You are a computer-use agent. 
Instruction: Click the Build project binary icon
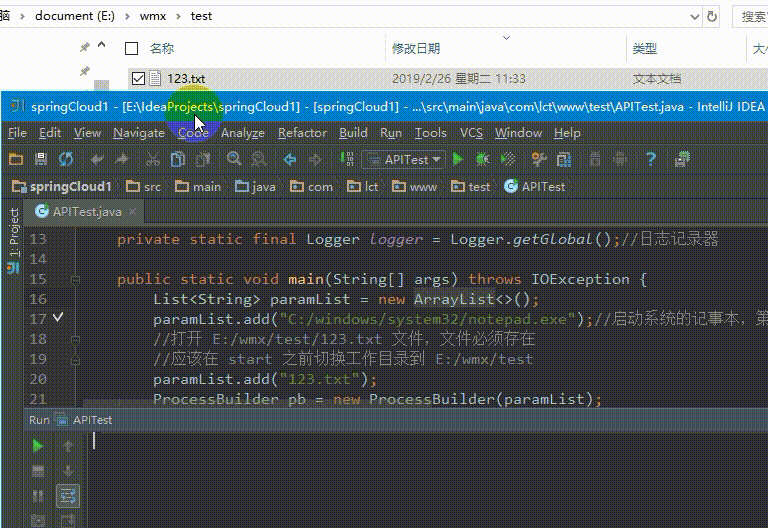pyautogui.click(x=347, y=159)
